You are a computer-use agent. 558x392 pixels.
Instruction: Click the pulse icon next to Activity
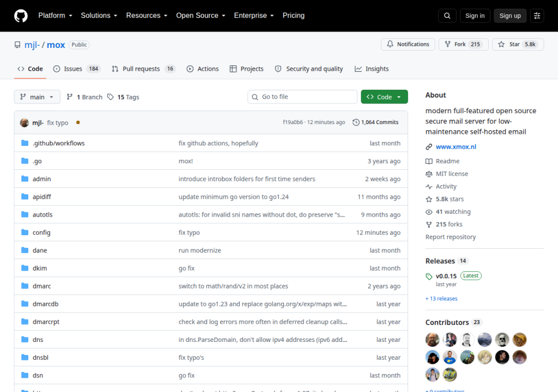tap(429, 186)
